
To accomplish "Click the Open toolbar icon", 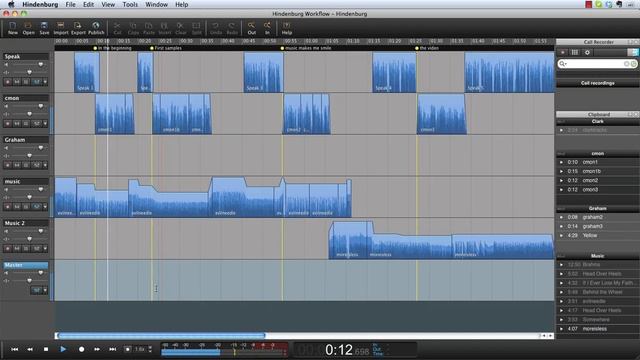I will (x=28, y=28).
